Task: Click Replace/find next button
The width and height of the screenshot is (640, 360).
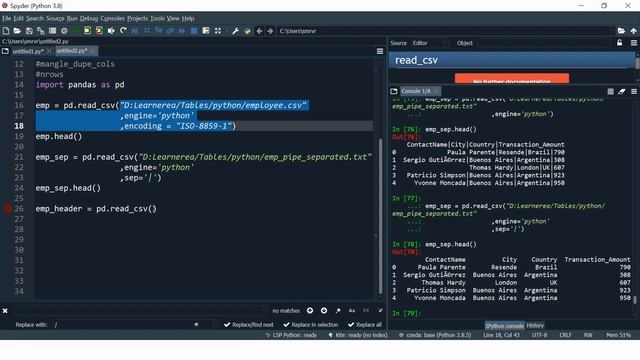Action: point(249,325)
